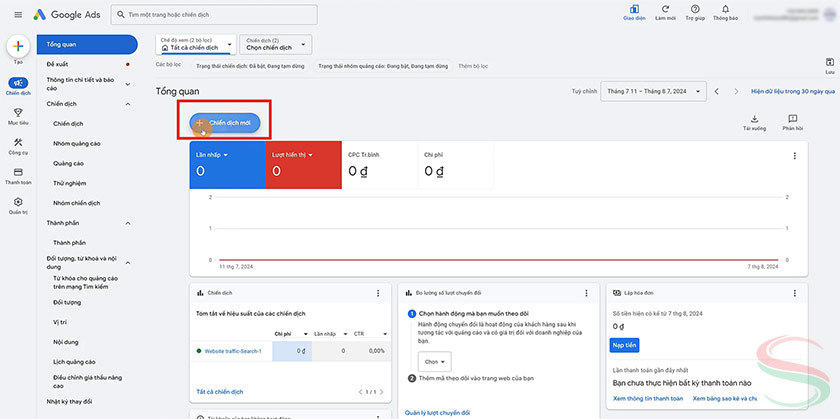This screenshot has height=419, width=840.
Task: Collapse the Chiến dịch sidebar section
Action: coord(128,104)
